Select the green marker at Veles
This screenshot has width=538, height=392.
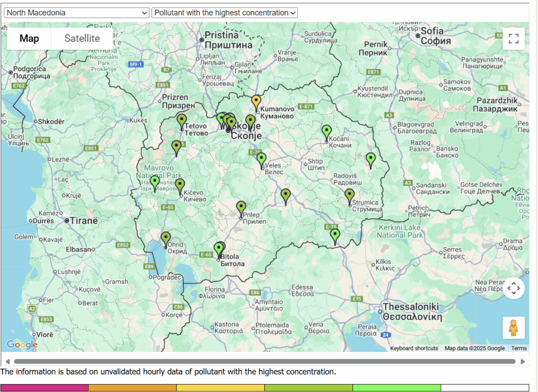click(262, 159)
